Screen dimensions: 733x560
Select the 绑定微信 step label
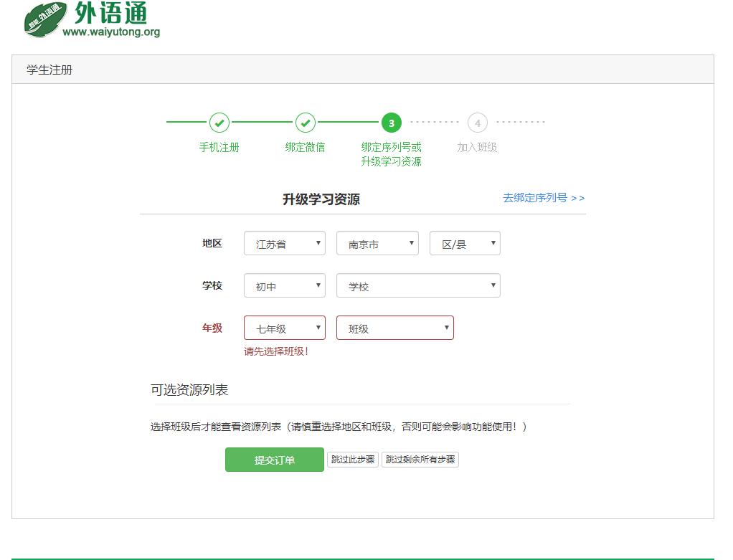[306, 147]
